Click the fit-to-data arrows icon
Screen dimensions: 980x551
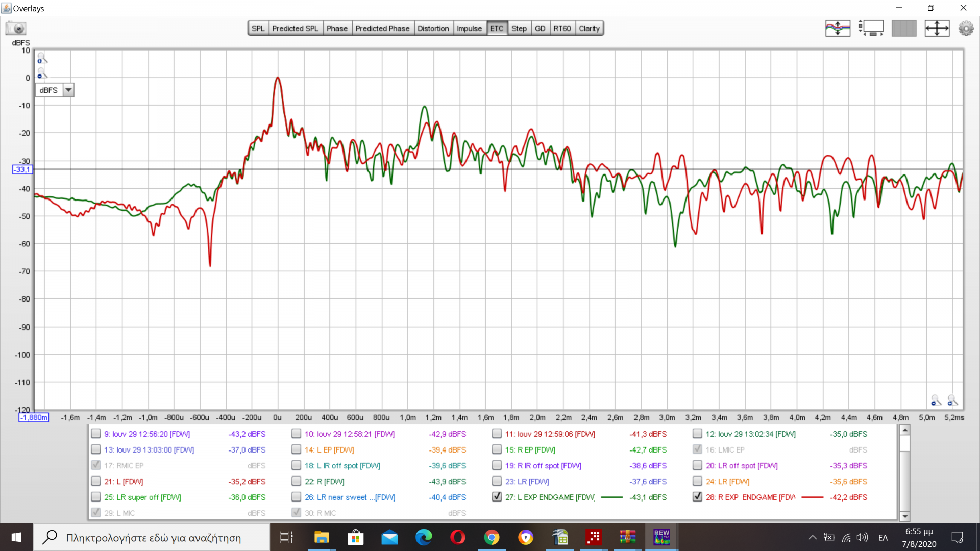click(x=937, y=28)
